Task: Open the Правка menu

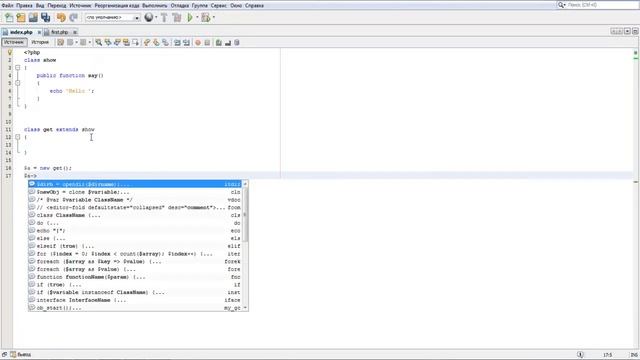Action: pos(24,6)
